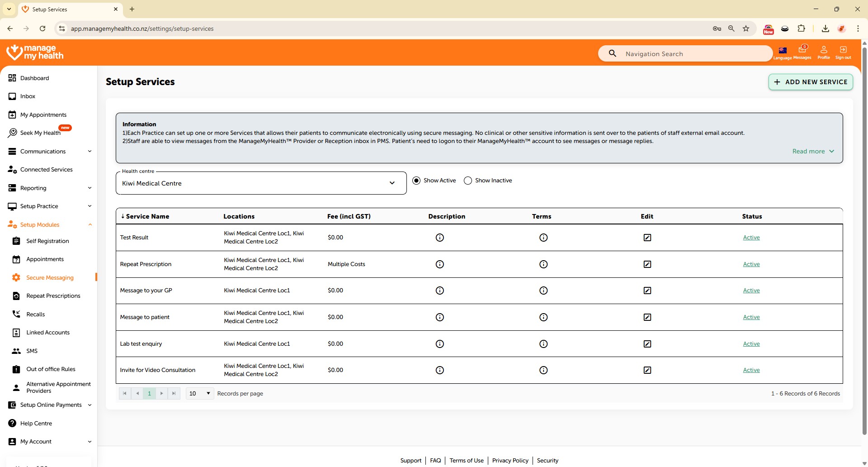The height and width of the screenshot is (467, 868).
Task: View terms info for Message to your GP
Action: pos(543,291)
